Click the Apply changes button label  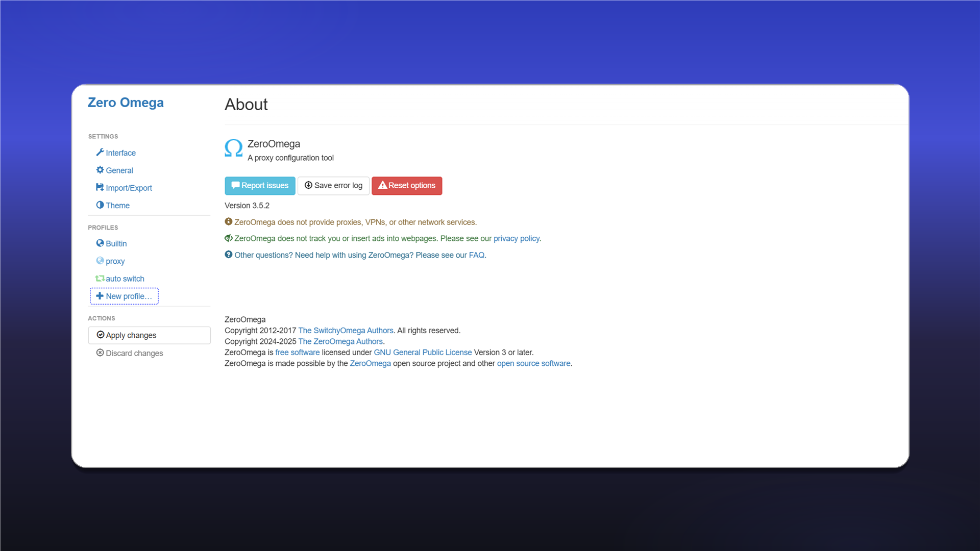click(x=131, y=336)
